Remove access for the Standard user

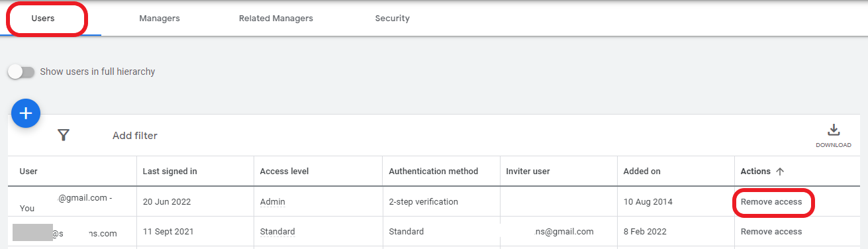click(771, 232)
